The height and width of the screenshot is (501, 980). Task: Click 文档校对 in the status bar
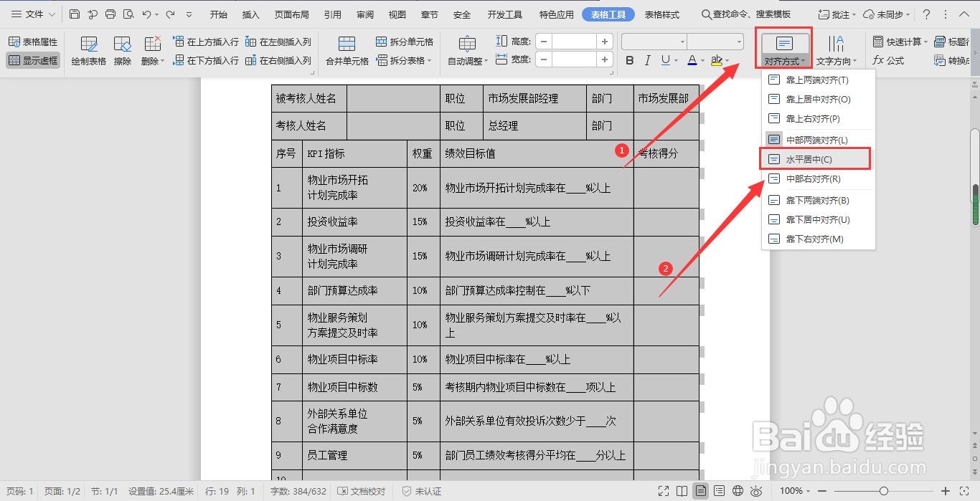[362, 491]
